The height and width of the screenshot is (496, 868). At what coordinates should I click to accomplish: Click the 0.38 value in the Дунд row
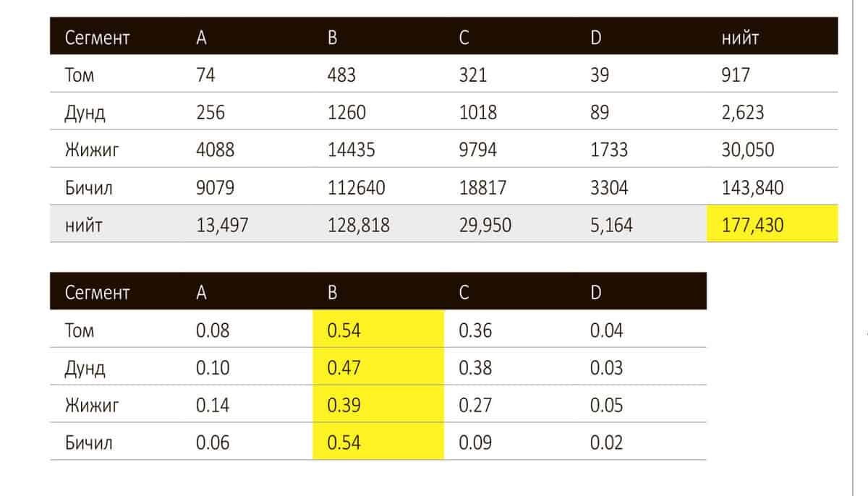tap(475, 368)
